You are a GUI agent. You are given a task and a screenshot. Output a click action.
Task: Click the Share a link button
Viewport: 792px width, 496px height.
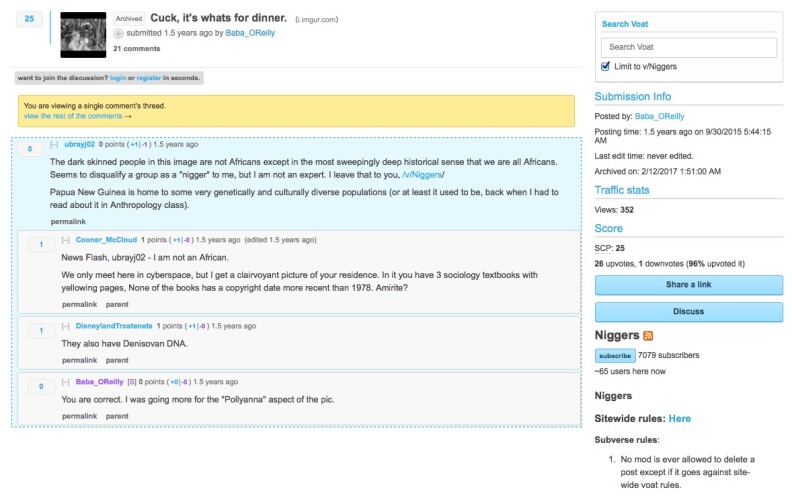688,285
